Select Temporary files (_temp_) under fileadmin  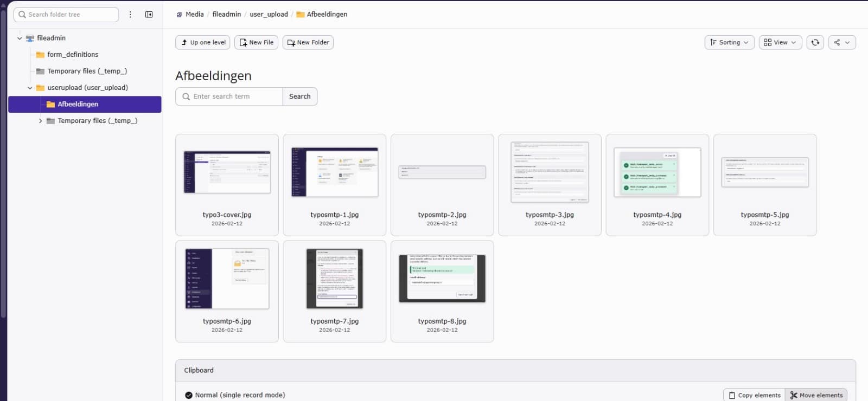click(87, 71)
